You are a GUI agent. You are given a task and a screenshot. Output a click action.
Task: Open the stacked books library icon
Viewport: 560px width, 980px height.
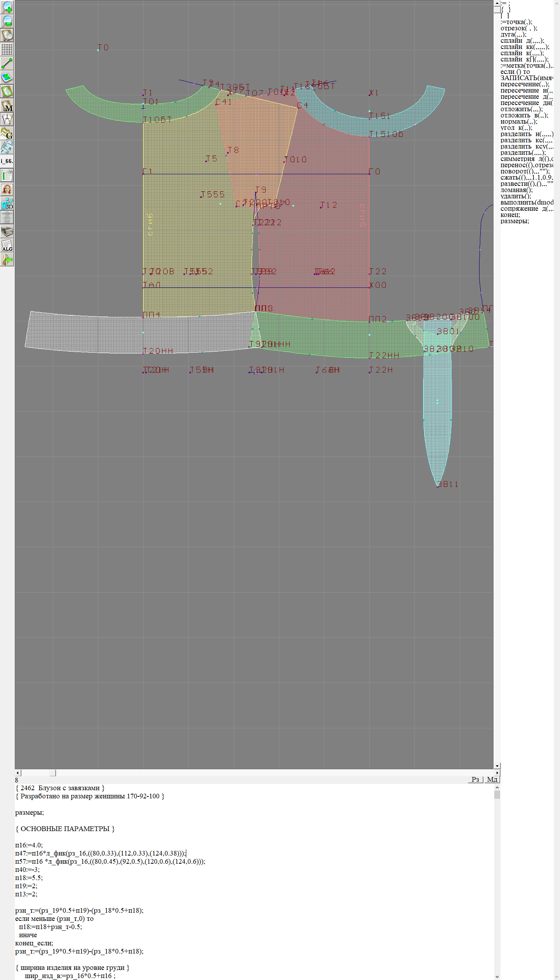tap(7, 231)
